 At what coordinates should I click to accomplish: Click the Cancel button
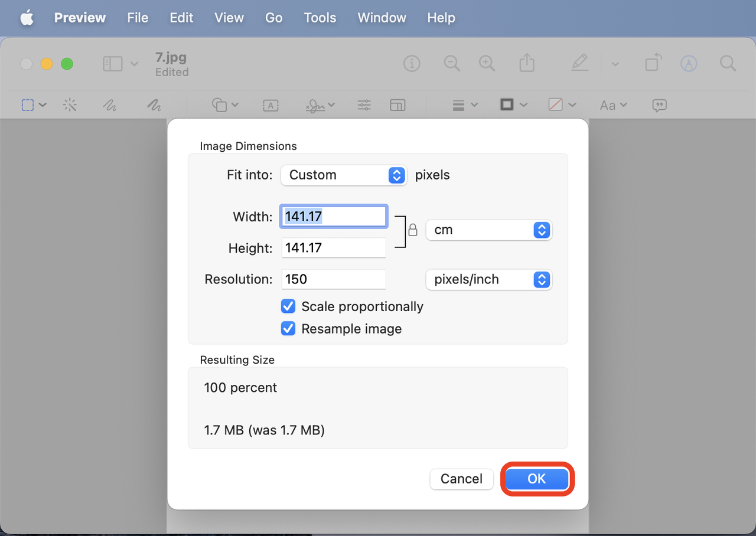pos(461,479)
